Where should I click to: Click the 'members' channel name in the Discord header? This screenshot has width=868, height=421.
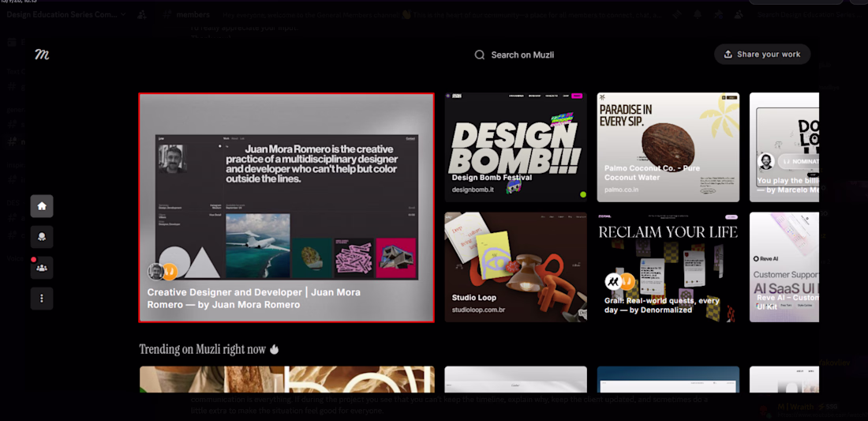pyautogui.click(x=193, y=14)
